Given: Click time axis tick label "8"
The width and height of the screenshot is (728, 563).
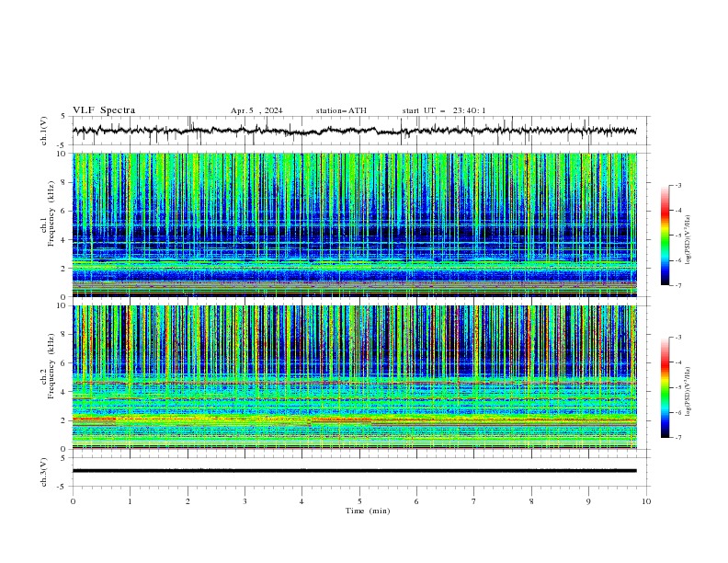Looking at the screenshot, I should [531, 501].
